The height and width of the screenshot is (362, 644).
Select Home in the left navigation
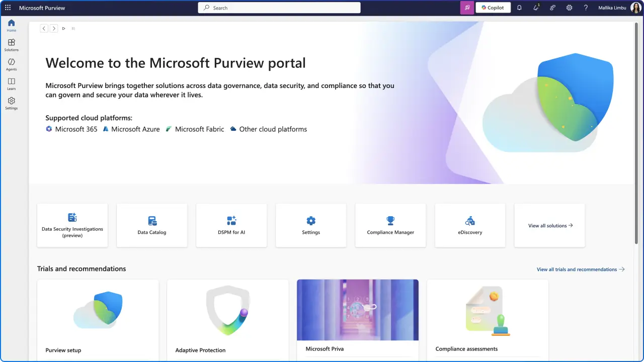point(11,24)
